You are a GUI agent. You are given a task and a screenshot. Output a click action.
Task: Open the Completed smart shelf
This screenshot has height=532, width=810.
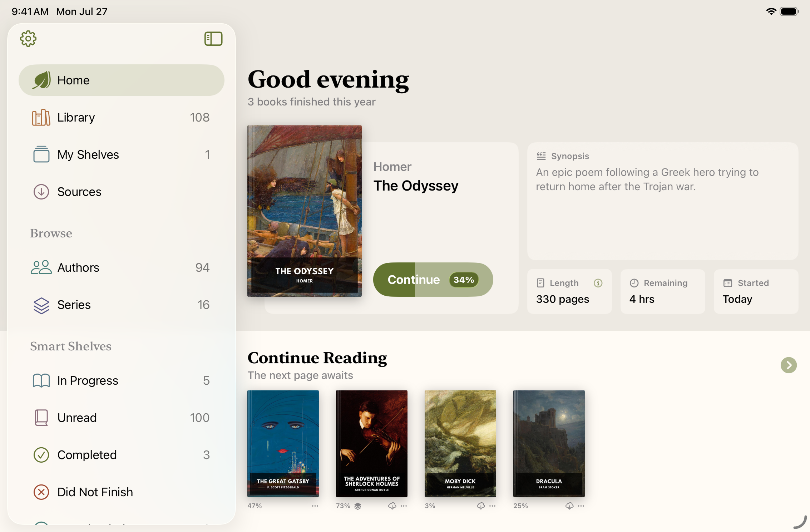pyautogui.click(x=122, y=455)
